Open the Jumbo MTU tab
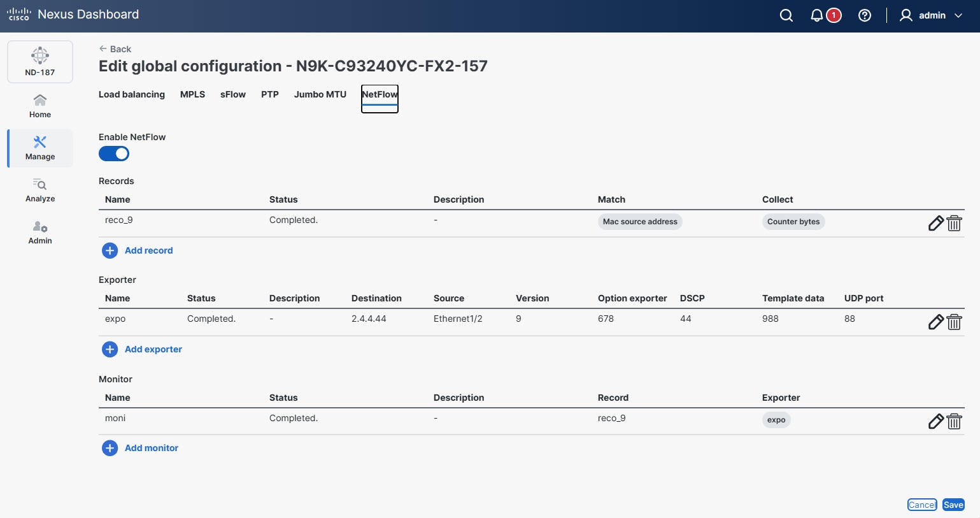Image resolution: width=980 pixels, height=518 pixels. point(320,94)
